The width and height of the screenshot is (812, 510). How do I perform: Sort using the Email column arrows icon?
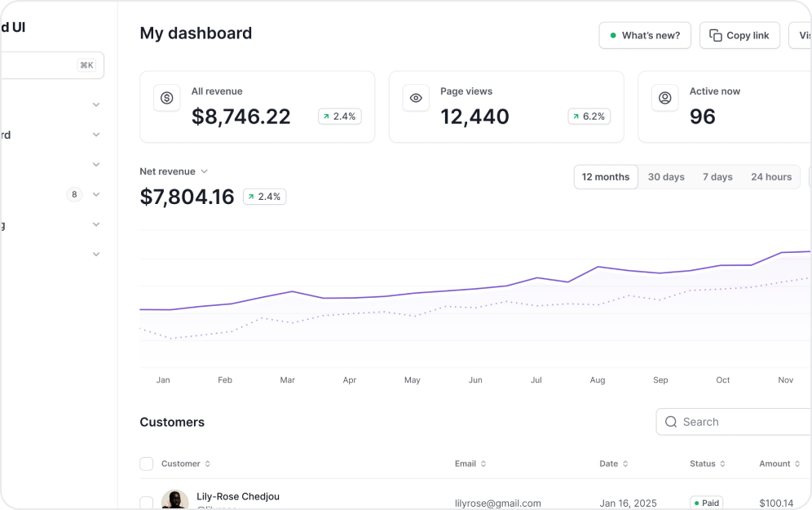(483, 463)
